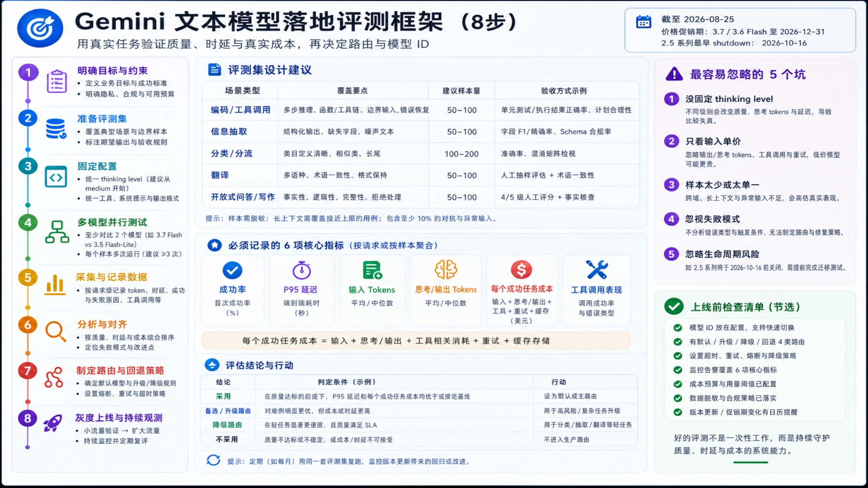
Task: Click the rocket icon for 灰度上线与持续观测
Action: pyautogui.click(x=53, y=423)
